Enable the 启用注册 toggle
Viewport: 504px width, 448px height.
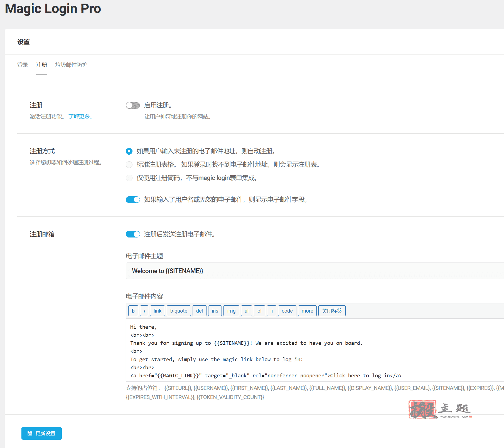pyautogui.click(x=133, y=105)
